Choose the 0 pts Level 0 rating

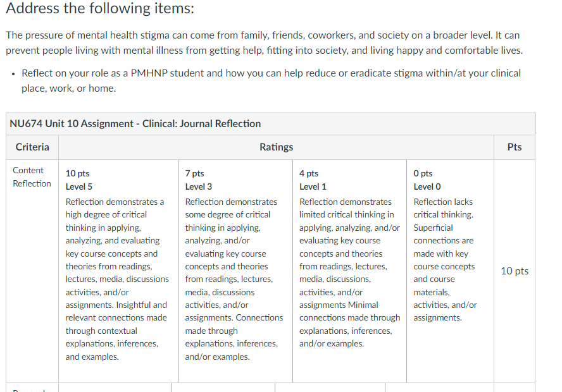[x=450, y=271]
